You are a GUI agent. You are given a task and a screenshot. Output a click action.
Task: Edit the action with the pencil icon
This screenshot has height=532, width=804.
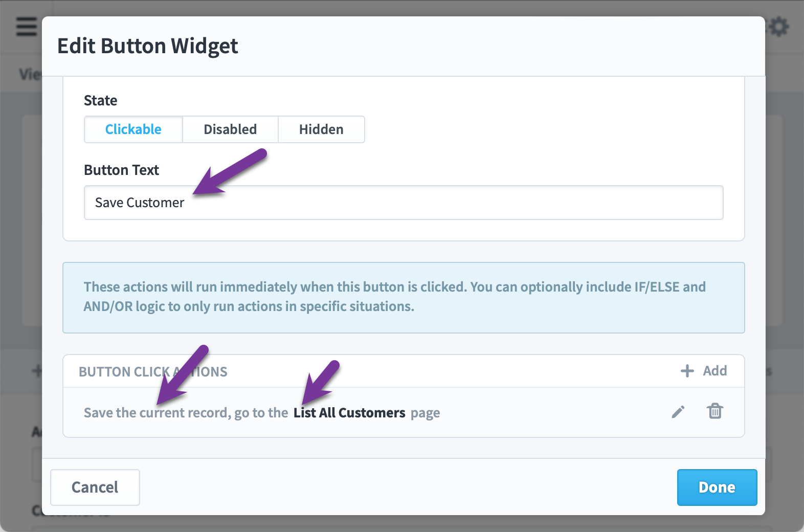[678, 412]
